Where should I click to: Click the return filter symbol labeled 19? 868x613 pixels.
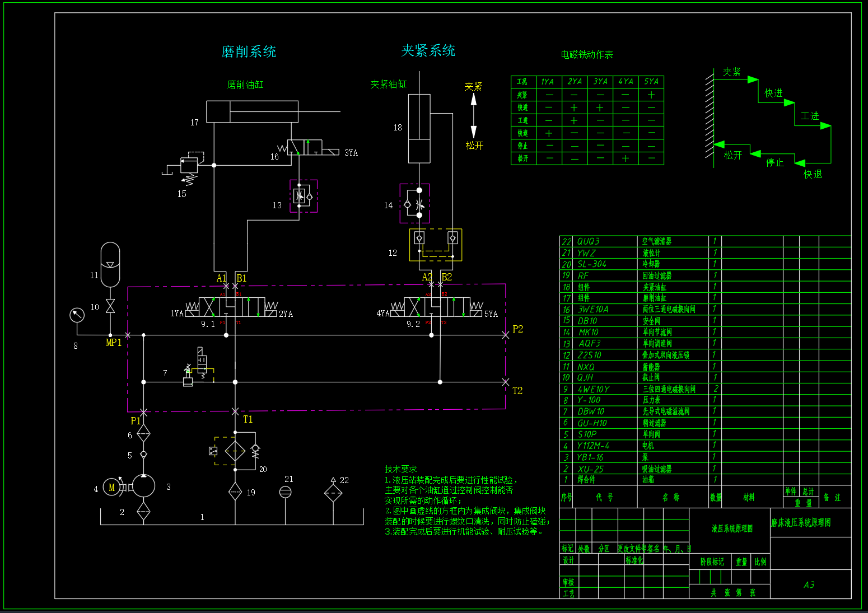(x=235, y=492)
